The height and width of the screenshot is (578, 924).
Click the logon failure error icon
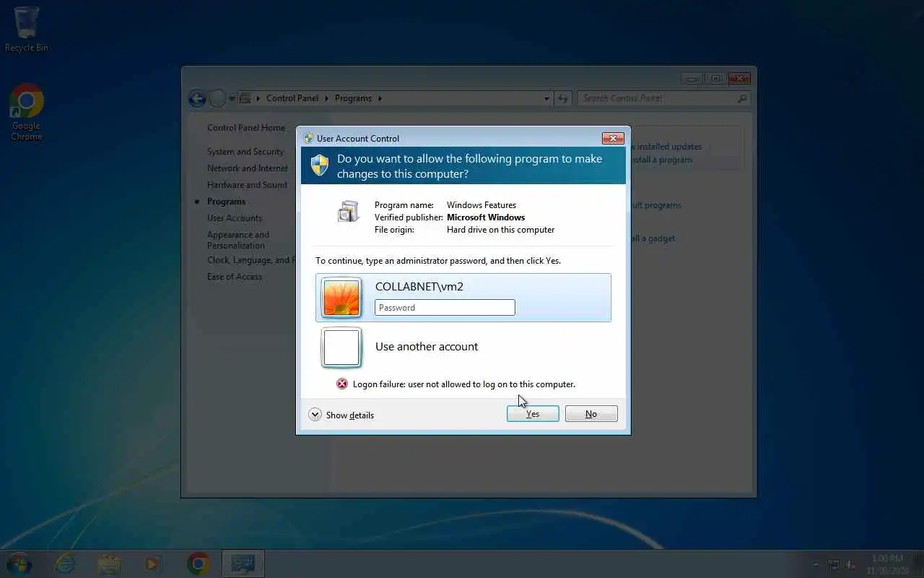pos(342,384)
